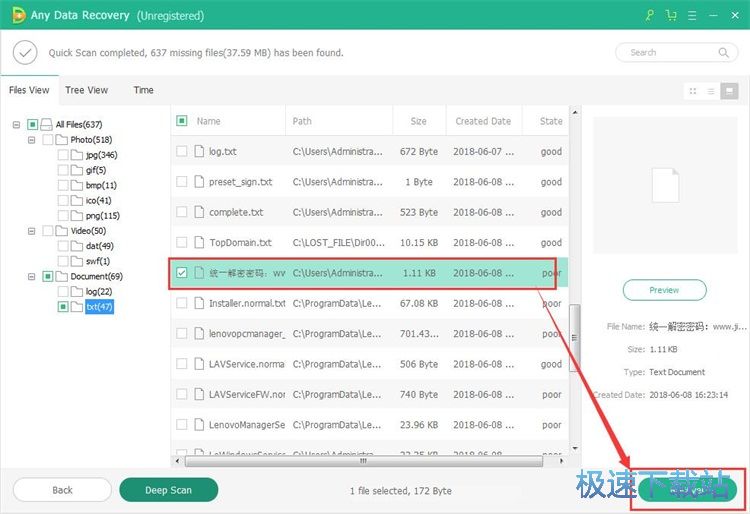
Task: Switch to list view layout
Action: click(711, 91)
